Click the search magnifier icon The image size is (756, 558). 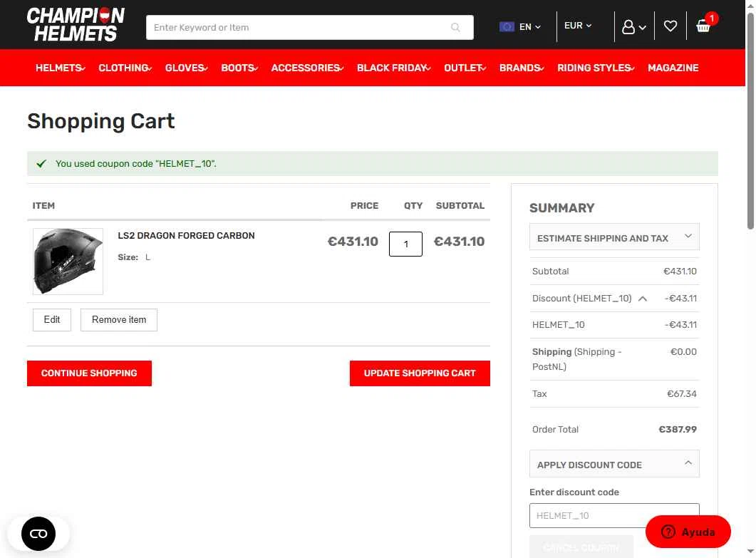pos(455,28)
